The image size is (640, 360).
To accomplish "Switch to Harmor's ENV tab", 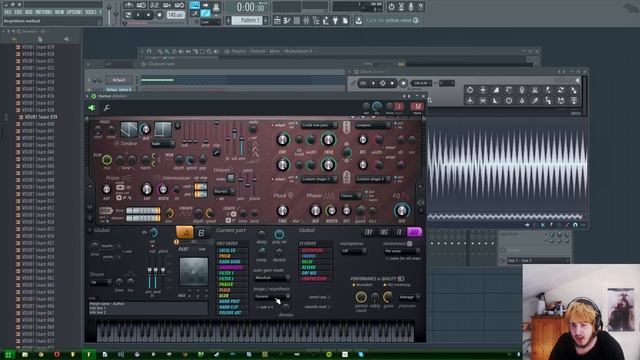I will tap(369, 232).
